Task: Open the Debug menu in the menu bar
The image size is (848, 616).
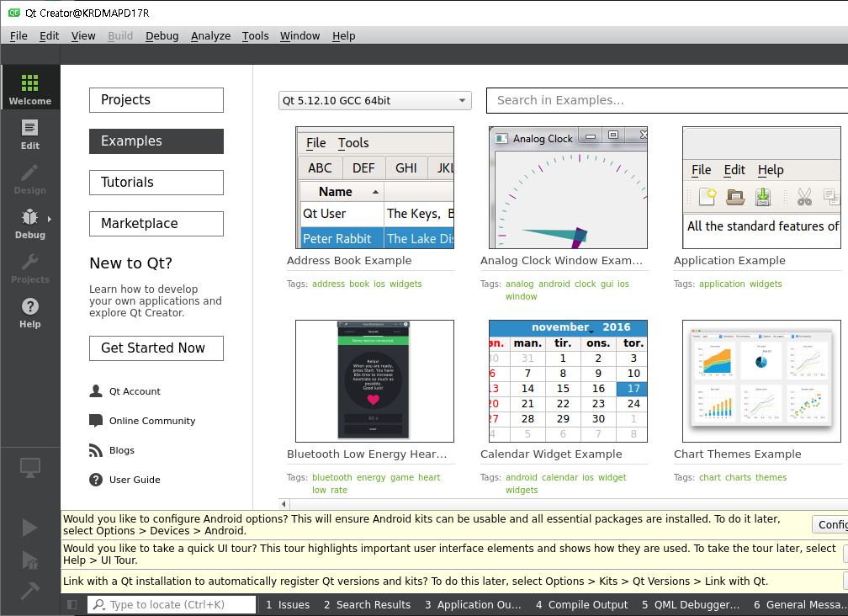Action: (162, 35)
